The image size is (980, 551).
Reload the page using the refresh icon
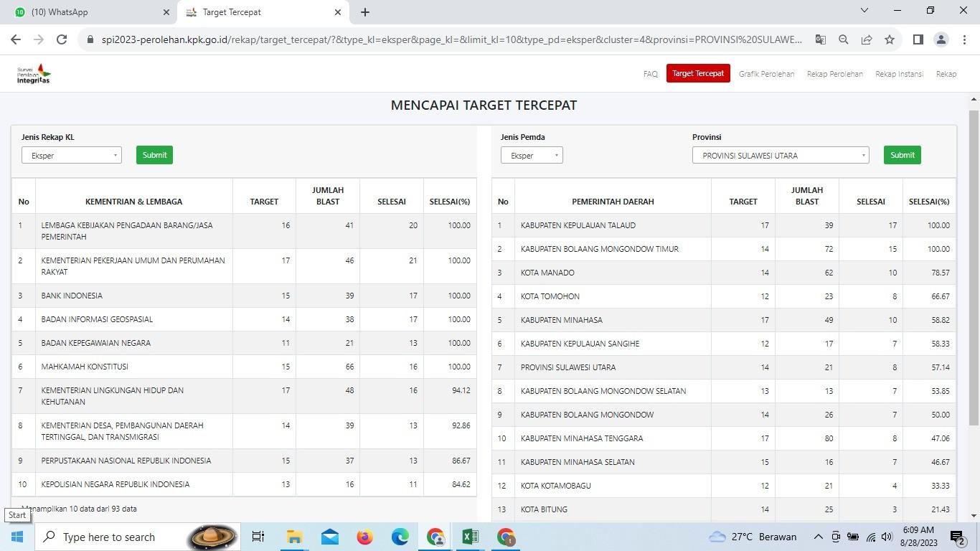coord(62,39)
